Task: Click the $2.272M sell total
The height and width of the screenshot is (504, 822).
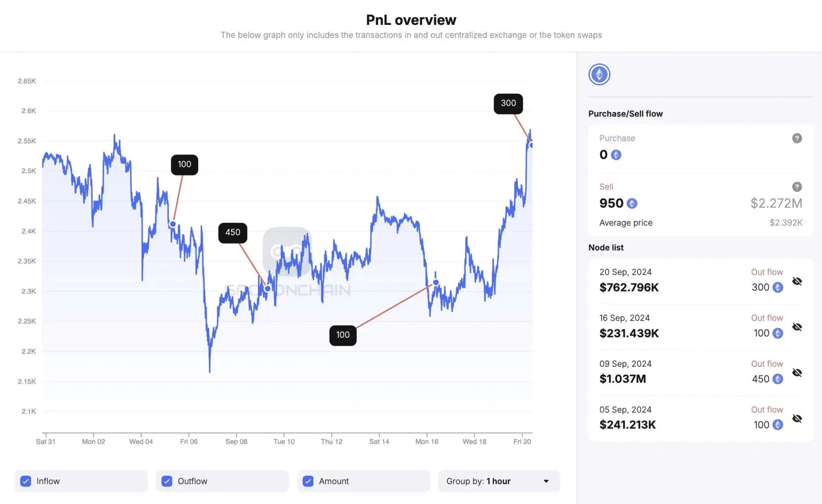Action: (x=776, y=203)
